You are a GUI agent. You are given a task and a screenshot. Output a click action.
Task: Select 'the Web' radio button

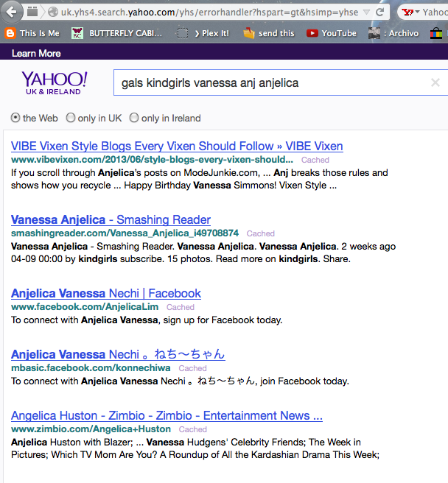pyautogui.click(x=15, y=118)
